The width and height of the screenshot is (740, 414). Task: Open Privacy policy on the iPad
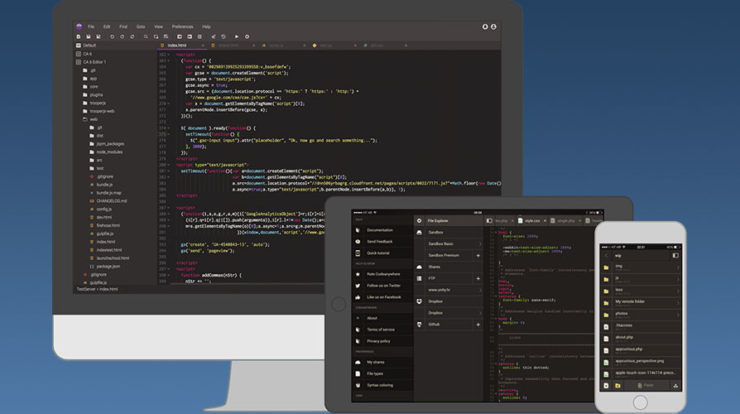[378, 341]
